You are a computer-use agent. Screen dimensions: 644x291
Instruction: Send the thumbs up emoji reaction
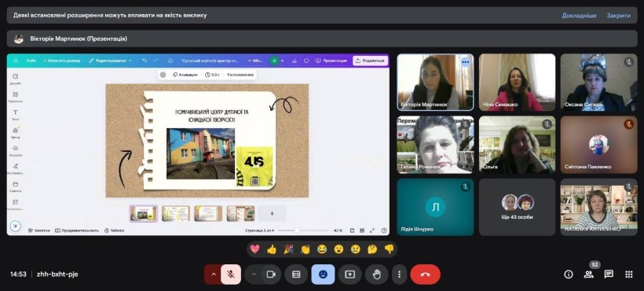(272, 249)
